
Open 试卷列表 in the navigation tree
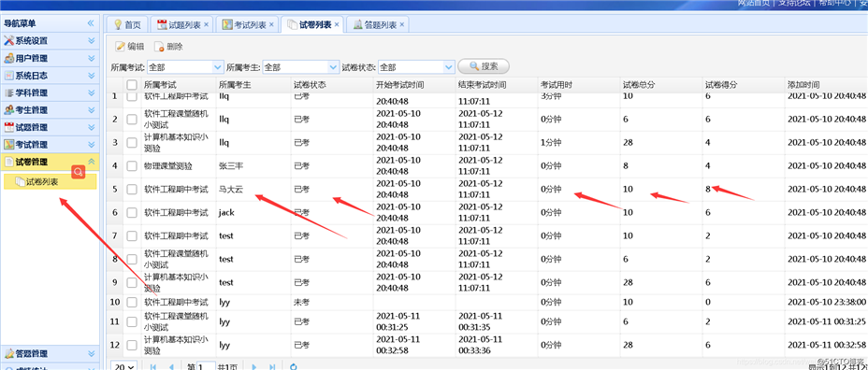[x=42, y=181]
